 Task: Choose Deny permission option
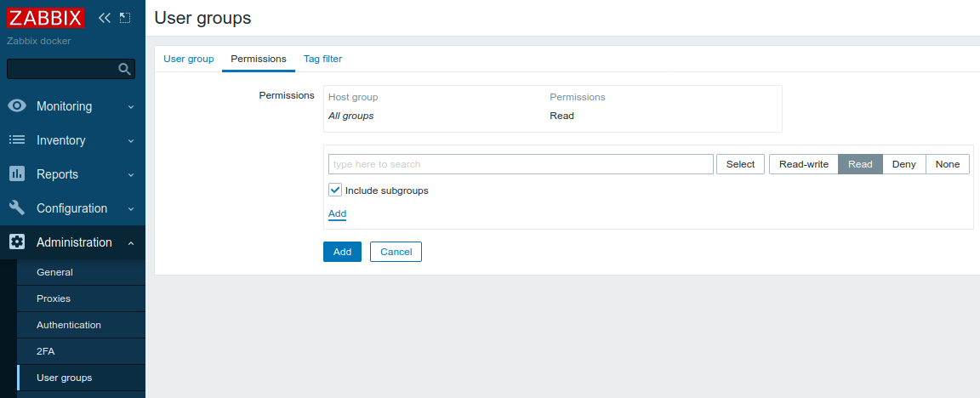pyautogui.click(x=903, y=164)
